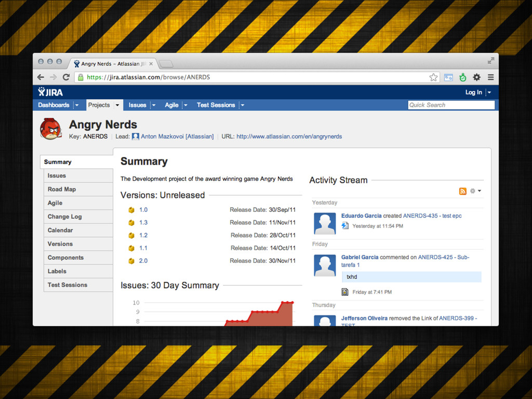The height and width of the screenshot is (399, 532).
Task: Select the Calendar sidebar tab
Action: (78, 230)
